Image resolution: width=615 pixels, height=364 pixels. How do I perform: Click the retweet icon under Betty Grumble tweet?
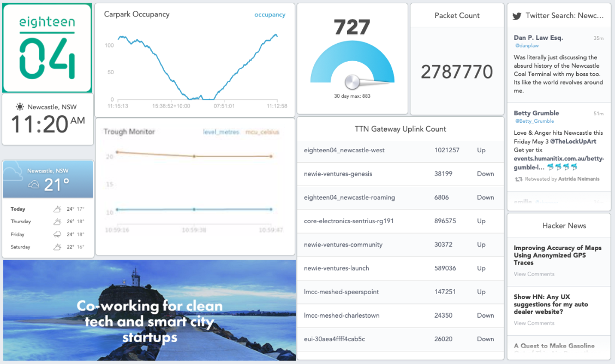518,179
